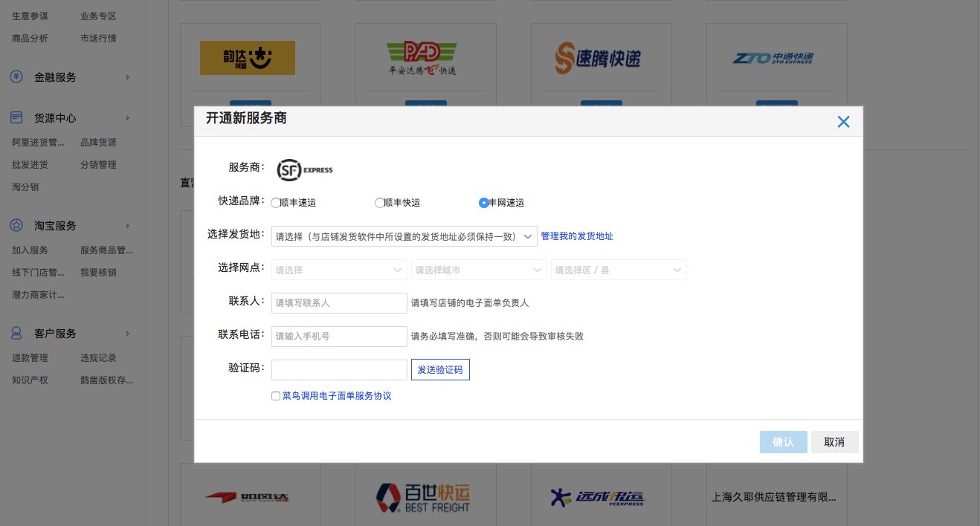Image resolution: width=980 pixels, height=526 pixels.
Task: Click the 速腾快递 logo card
Action: [598, 58]
